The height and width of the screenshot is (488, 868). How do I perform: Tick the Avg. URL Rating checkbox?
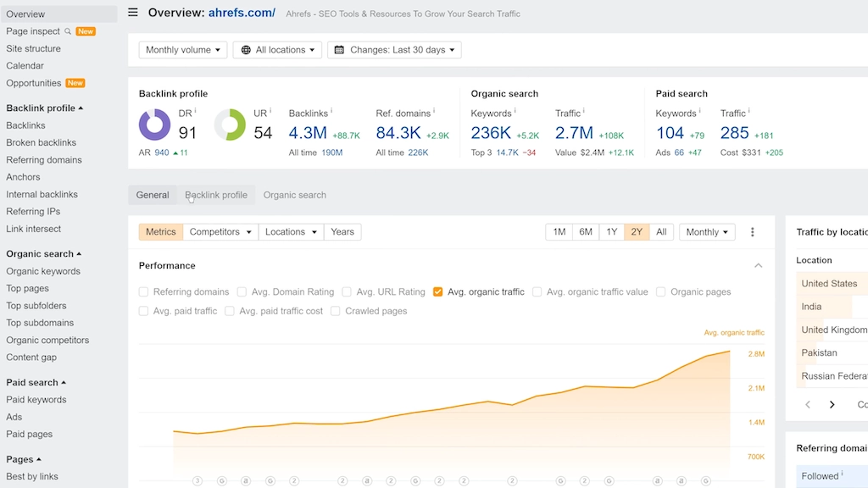click(x=347, y=291)
